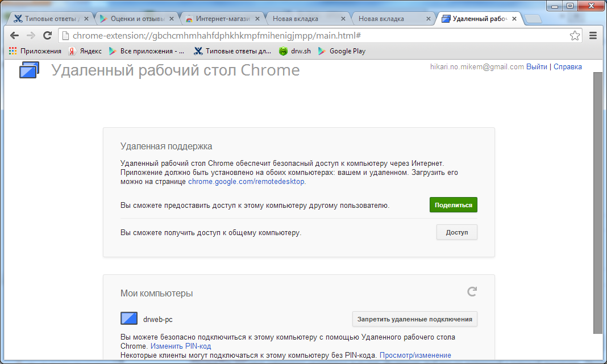The height and width of the screenshot is (364, 607).
Task: Click the Доступ button
Action: coord(457,232)
